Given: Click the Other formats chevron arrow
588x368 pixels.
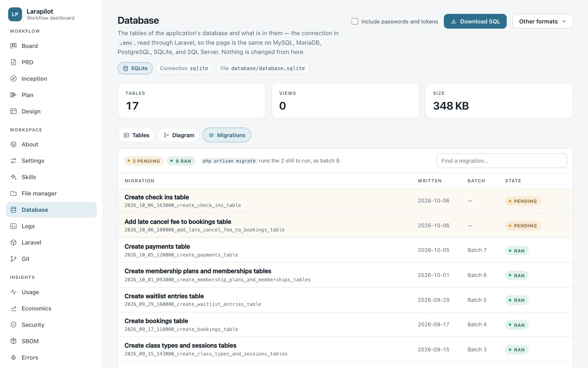Looking at the screenshot, I should pos(564,21).
